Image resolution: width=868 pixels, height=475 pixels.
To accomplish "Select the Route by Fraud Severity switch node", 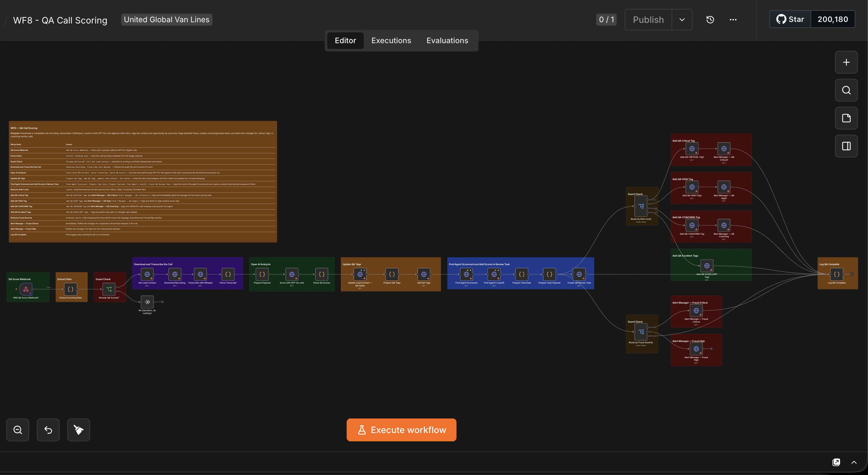I will tap(641, 332).
